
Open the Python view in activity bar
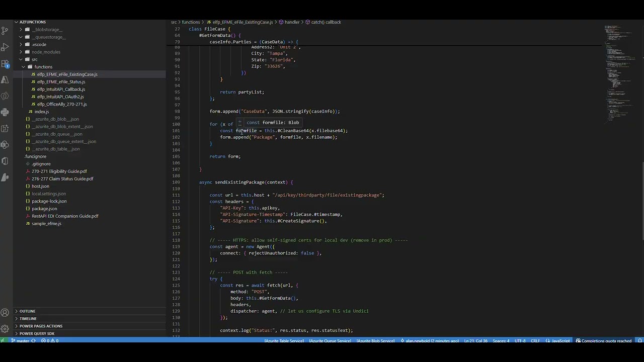pos(5,112)
